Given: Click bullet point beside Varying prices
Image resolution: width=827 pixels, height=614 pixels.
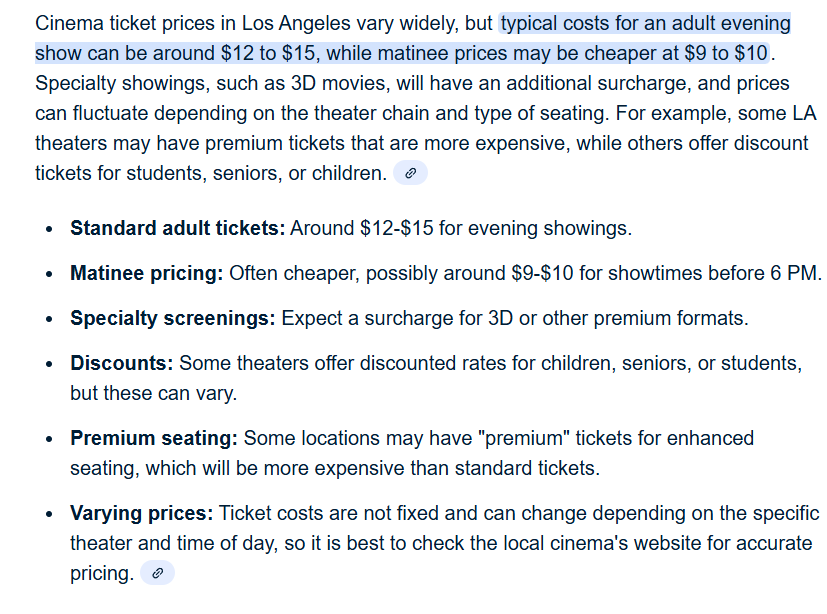Looking at the screenshot, I should tap(50, 514).
